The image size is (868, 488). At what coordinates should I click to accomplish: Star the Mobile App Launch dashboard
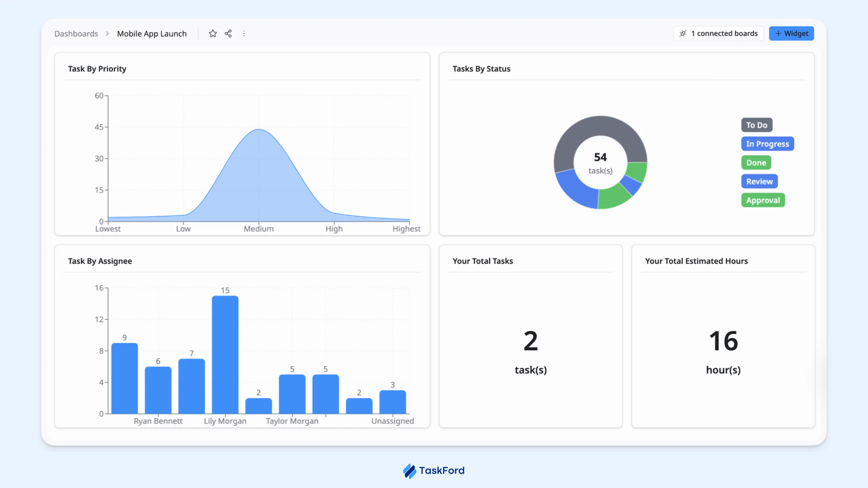click(213, 34)
